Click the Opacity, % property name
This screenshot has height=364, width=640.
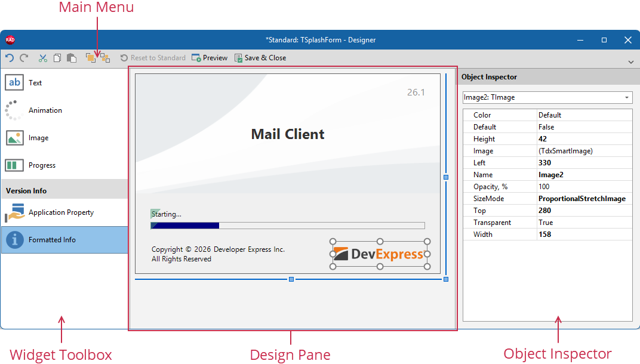tap(490, 187)
